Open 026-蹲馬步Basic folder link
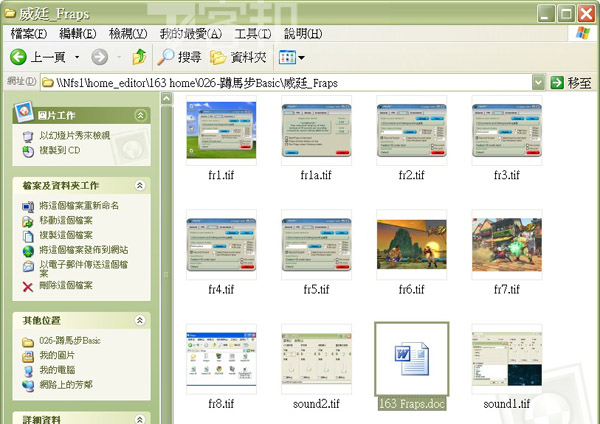Viewport: 600px width, 424px height. click(x=70, y=341)
